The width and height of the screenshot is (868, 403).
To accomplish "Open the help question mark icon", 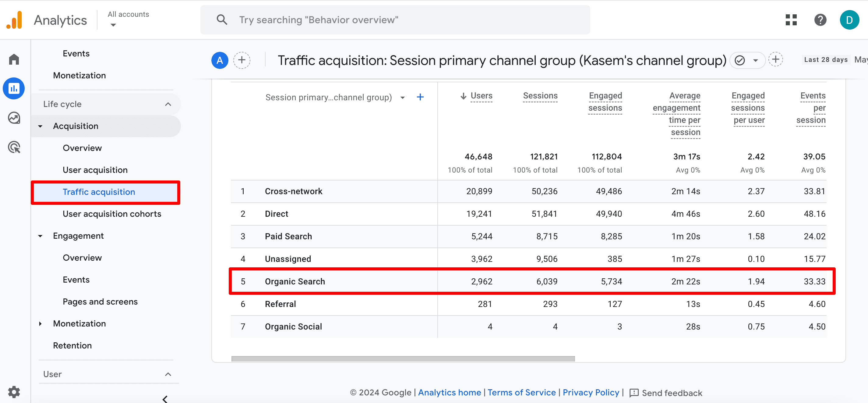I will click(820, 20).
